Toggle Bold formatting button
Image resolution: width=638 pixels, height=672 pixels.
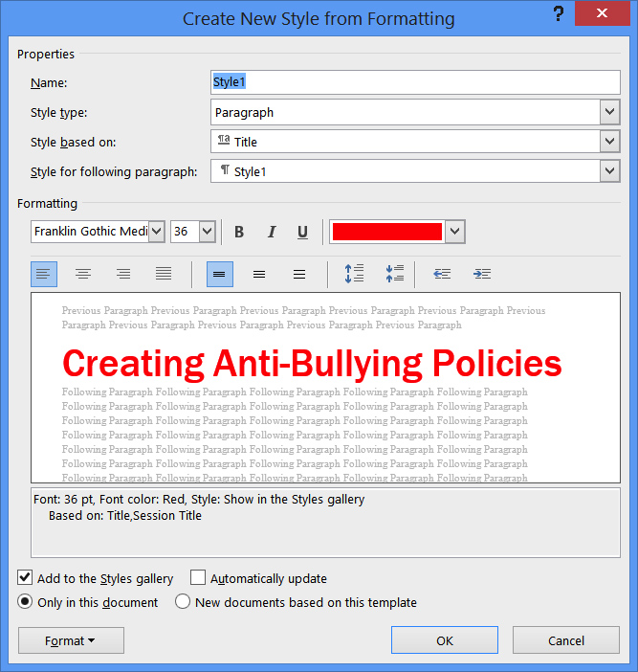[239, 232]
